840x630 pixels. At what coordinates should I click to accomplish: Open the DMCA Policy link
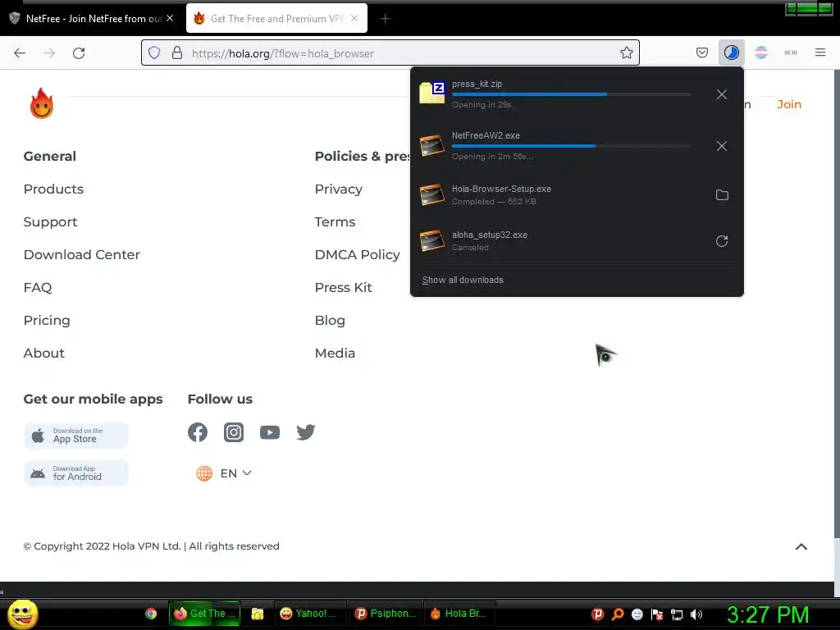pyautogui.click(x=358, y=255)
